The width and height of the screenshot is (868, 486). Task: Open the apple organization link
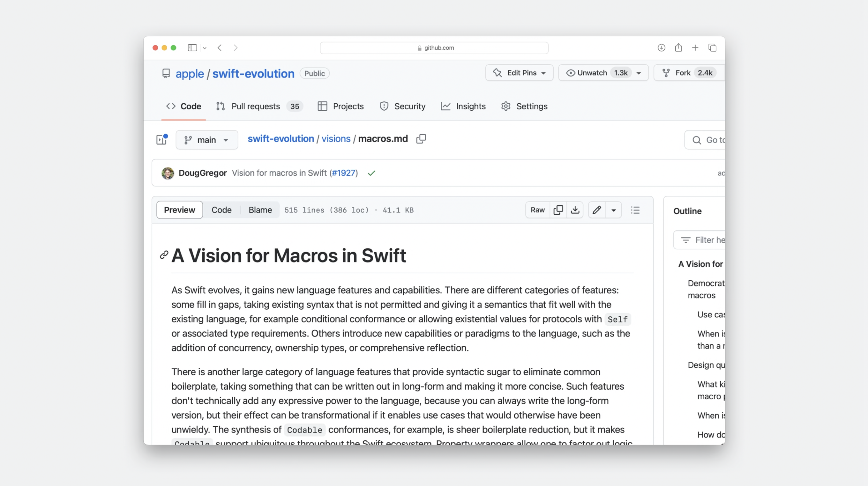tap(190, 73)
